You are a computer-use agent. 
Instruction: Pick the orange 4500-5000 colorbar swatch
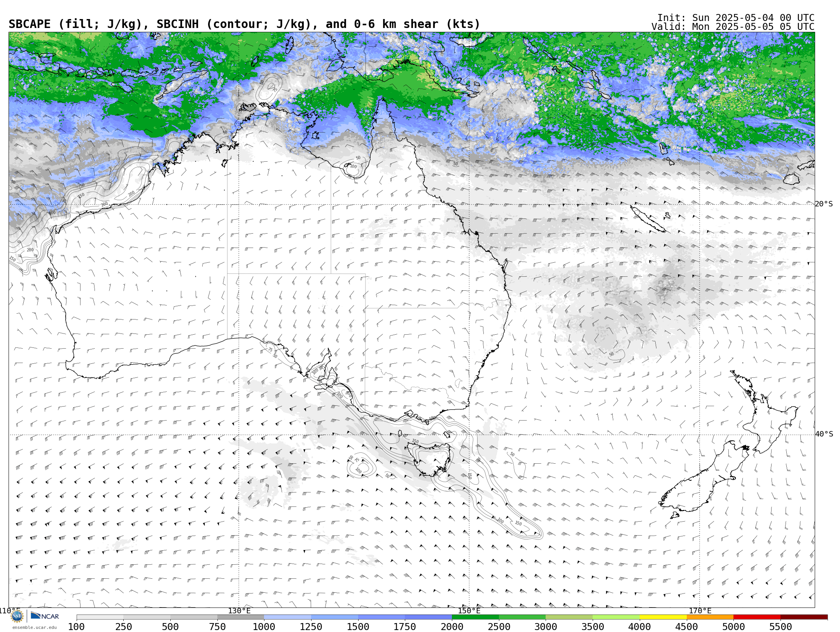click(x=710, y=617)
